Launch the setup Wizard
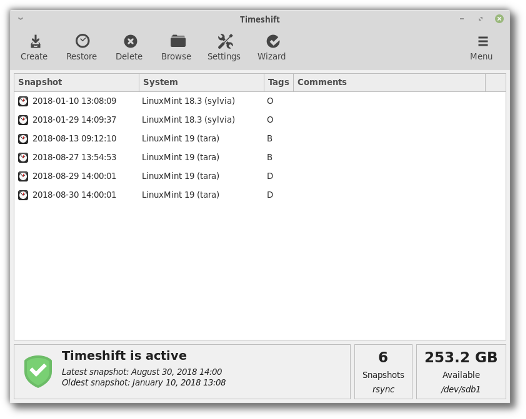526x419 pixels. point(272,47)
